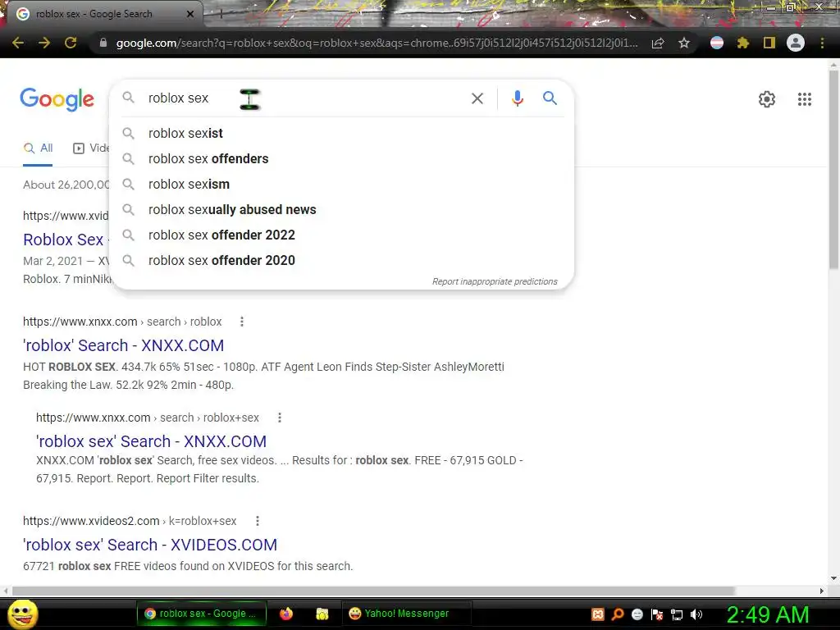Click the address bar URL

click(377, 43)
